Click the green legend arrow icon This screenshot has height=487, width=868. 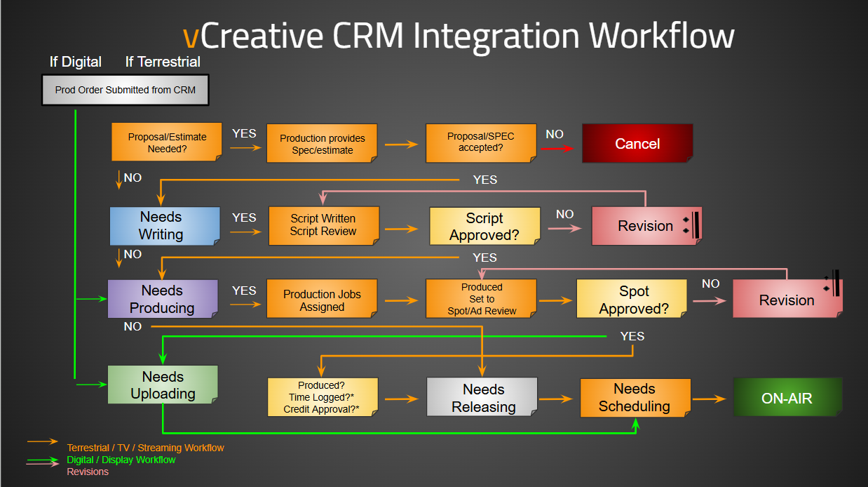42,460
